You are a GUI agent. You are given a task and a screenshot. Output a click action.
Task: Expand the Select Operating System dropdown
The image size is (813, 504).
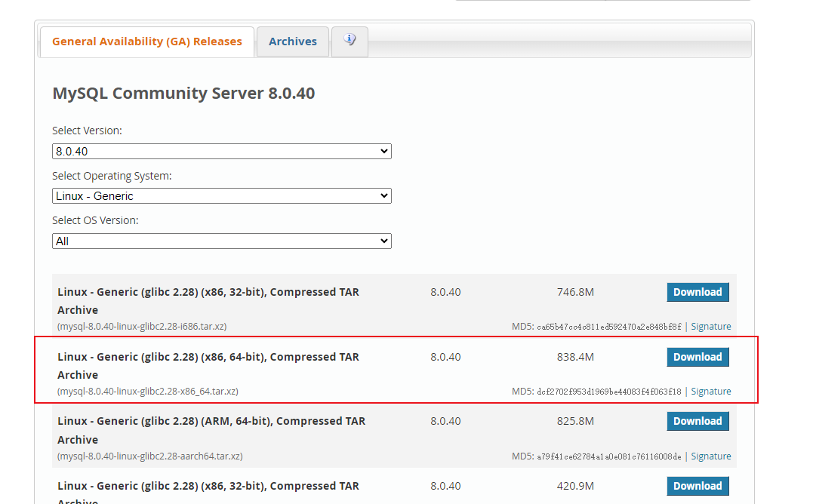coord(221,196)
